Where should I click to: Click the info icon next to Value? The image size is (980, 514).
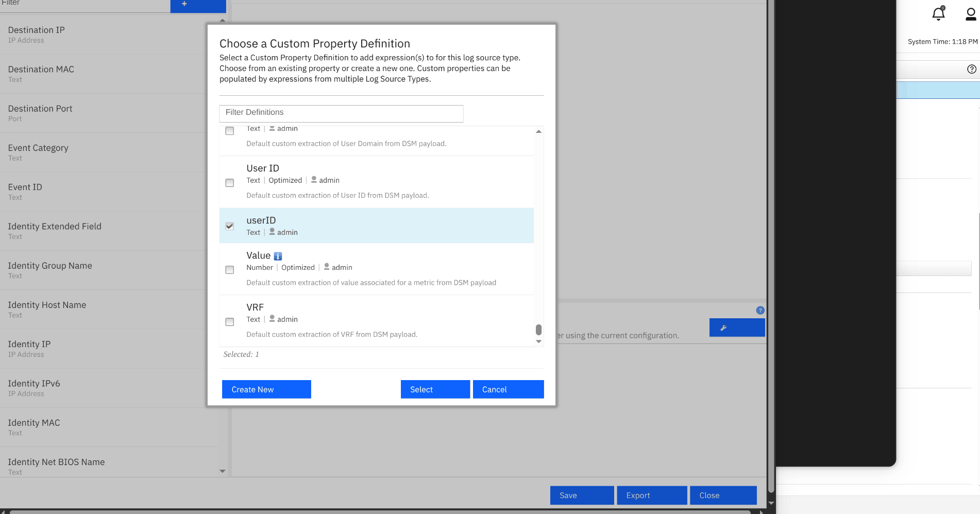point(278,256)
